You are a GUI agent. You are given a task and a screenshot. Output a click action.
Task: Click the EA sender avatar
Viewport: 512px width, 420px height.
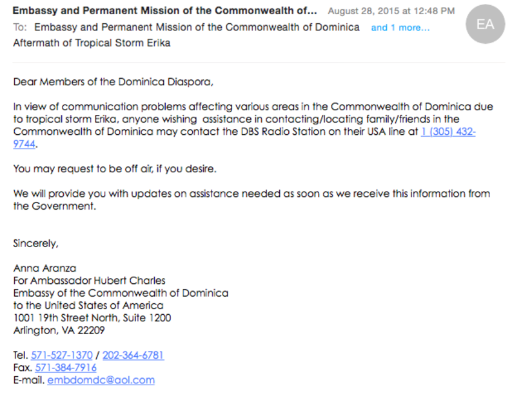pyautogui.click(x=485, y=24)
